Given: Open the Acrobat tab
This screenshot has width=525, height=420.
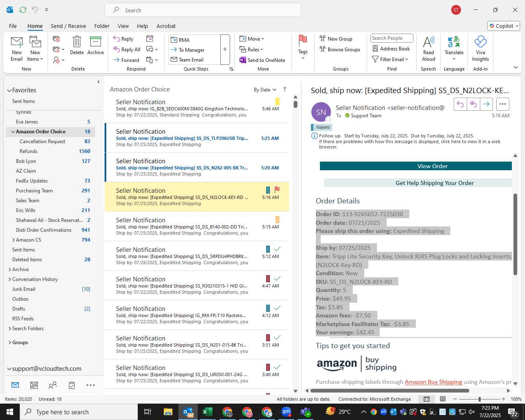Looking at the screenshot, I should [166, 26].
